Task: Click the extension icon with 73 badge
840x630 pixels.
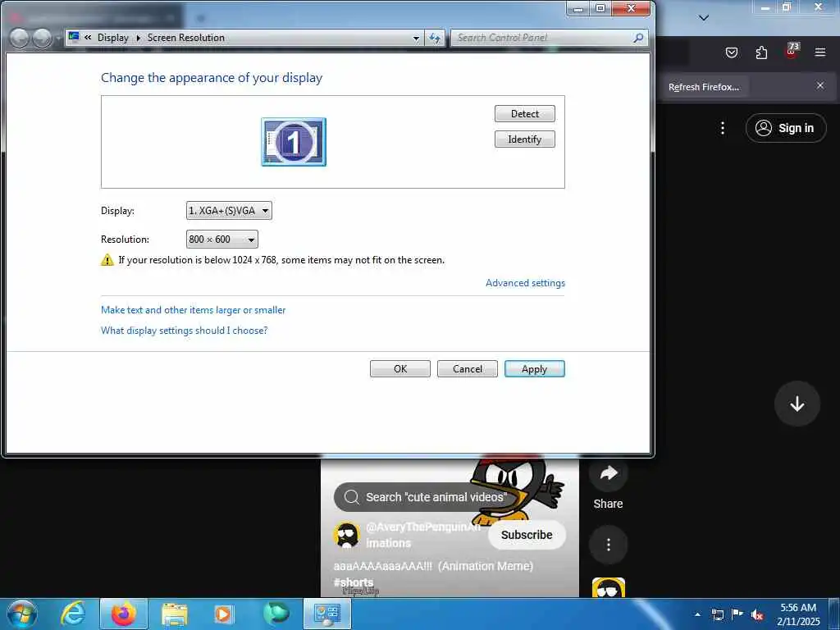Action: (x=792, y=51)
